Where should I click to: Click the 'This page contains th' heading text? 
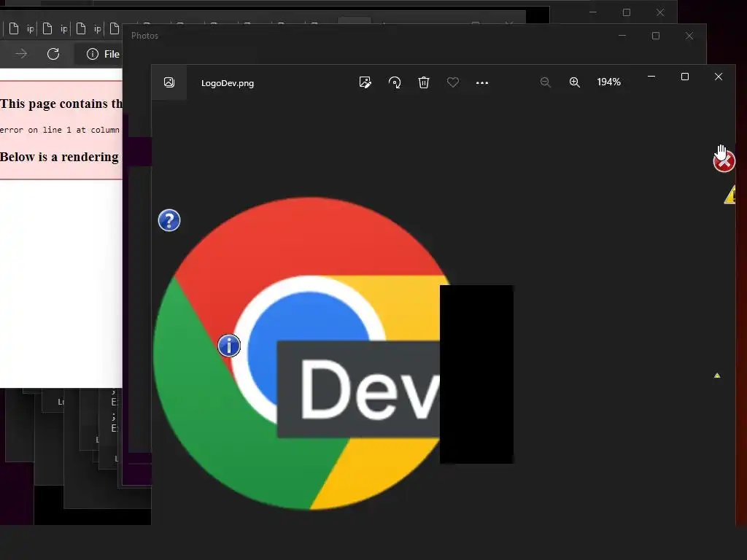(x=61, y=104)
